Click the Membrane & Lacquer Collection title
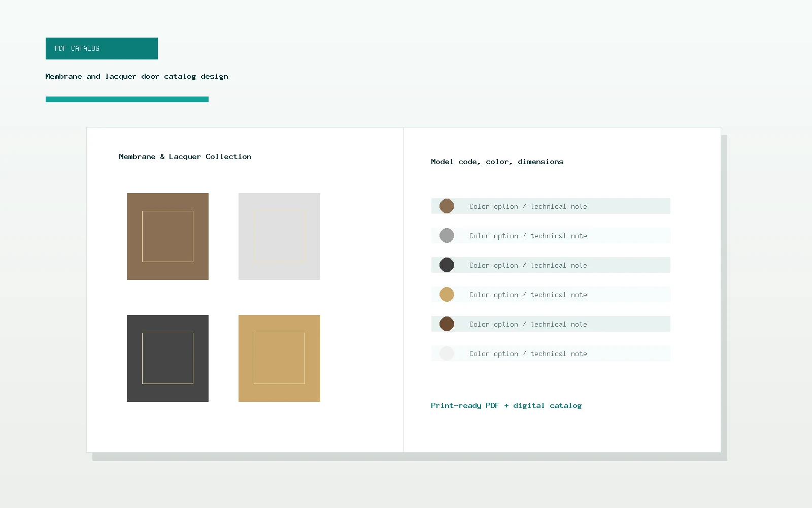 (185, 156)
